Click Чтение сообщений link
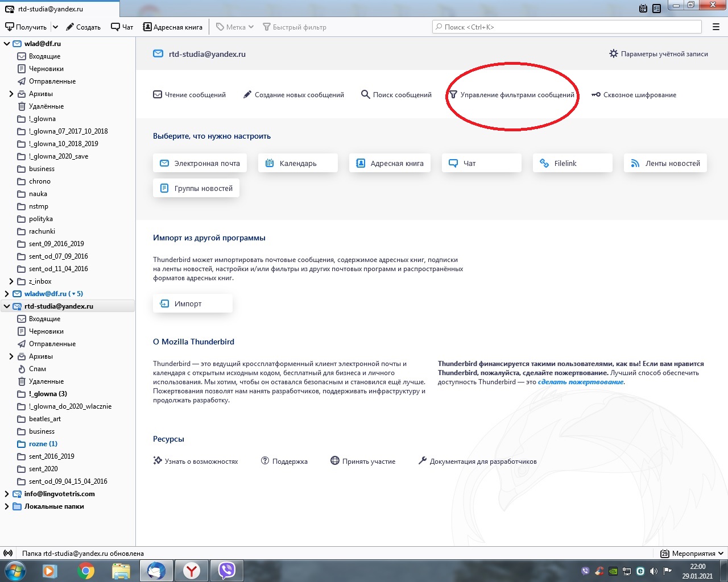728x582 pixels. 189,95
